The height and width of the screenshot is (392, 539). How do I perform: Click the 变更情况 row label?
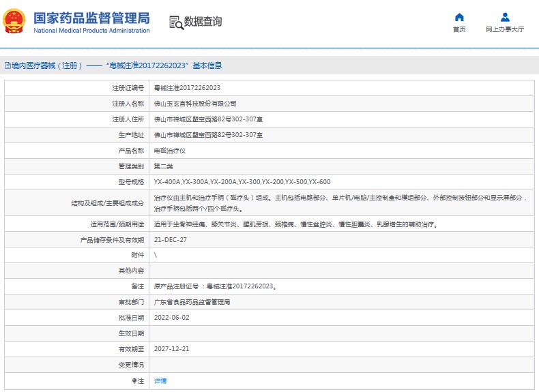point(131,365)
